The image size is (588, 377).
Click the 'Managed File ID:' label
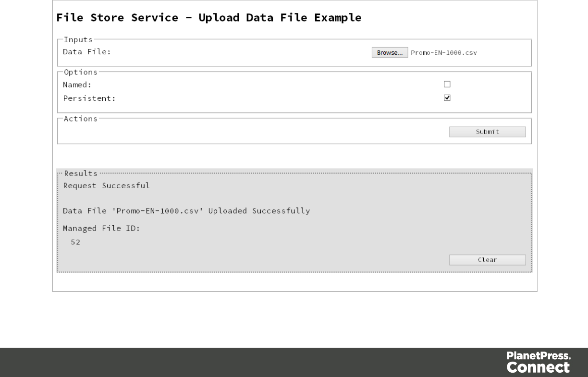pyautogui.click(x=101, y=229)
